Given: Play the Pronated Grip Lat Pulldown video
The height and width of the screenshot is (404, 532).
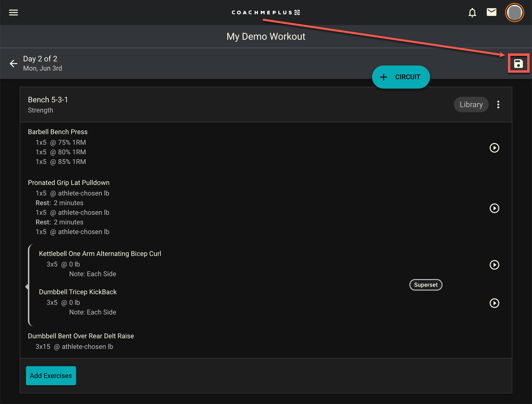Looking at the screenshot, I should tap(494, 208).
